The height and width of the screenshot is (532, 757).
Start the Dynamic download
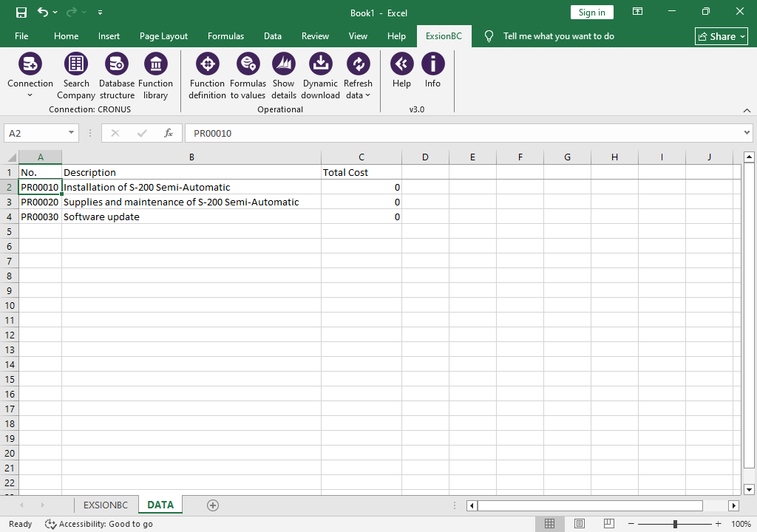coord(321,76)
